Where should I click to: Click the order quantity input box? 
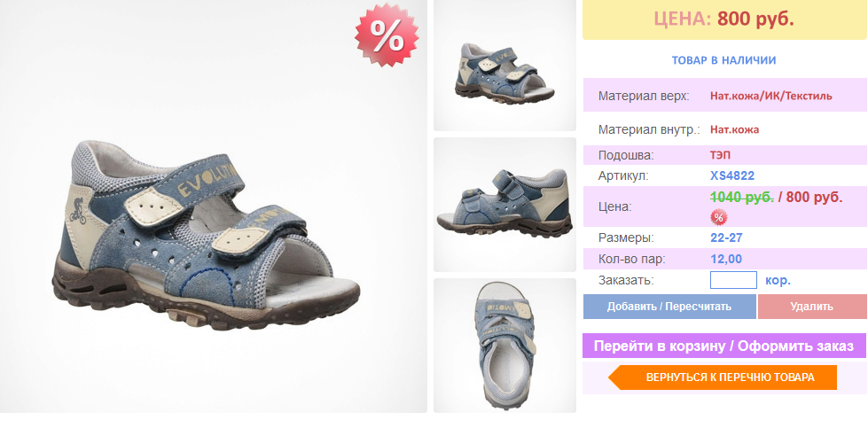[733, 280]
